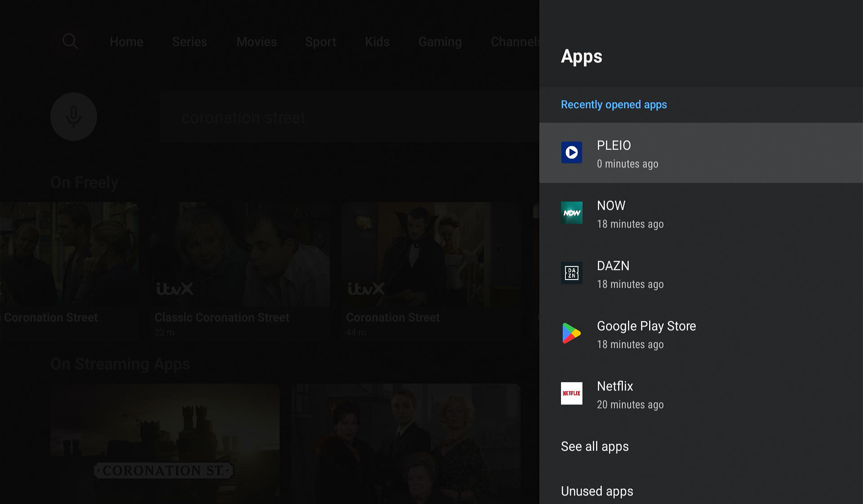Click the 'Recently opened apps' heading

coord(614,105)
